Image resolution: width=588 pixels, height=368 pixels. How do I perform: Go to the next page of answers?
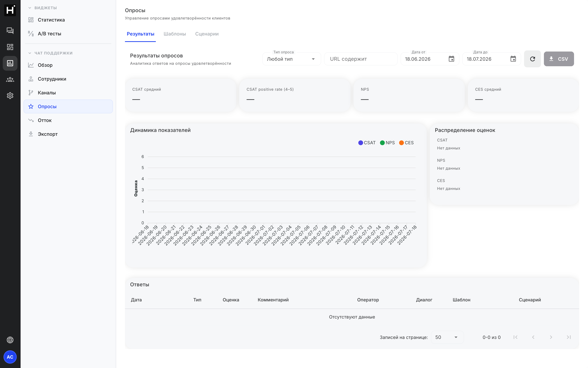click(x=551, y=337)
